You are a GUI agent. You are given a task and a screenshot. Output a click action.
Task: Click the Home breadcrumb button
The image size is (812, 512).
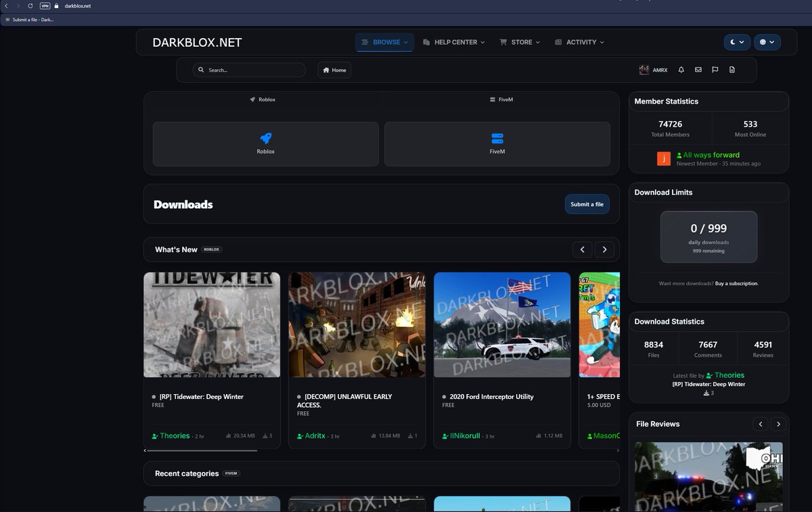pos(334,70)
